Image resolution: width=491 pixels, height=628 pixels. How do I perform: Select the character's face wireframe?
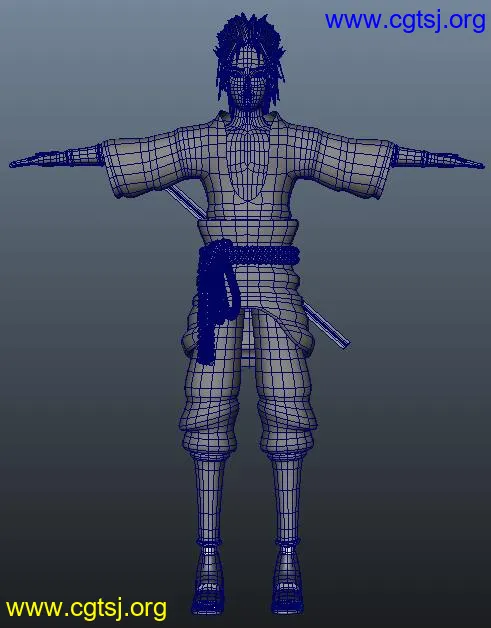[248, 82]
